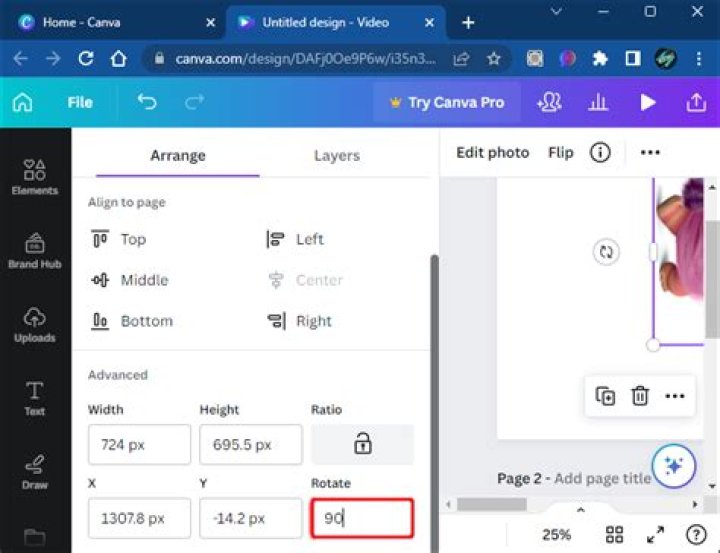Click the share upload icon in header
720x553 pixels.
coord(696,102)
